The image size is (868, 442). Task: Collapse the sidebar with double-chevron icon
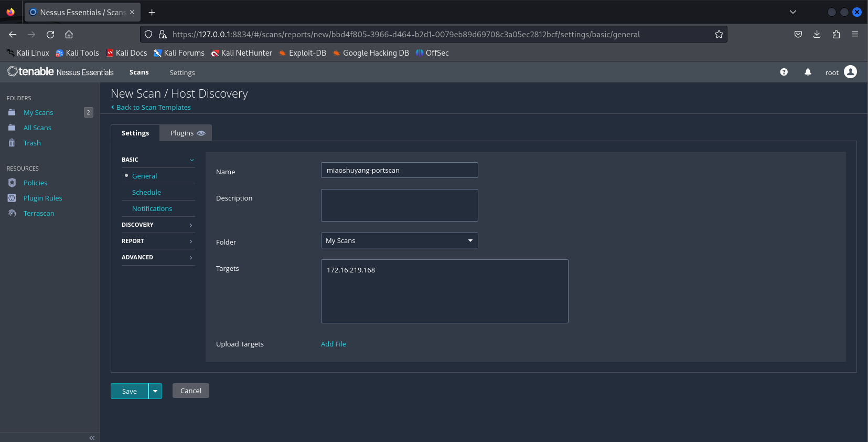(92, 438)
